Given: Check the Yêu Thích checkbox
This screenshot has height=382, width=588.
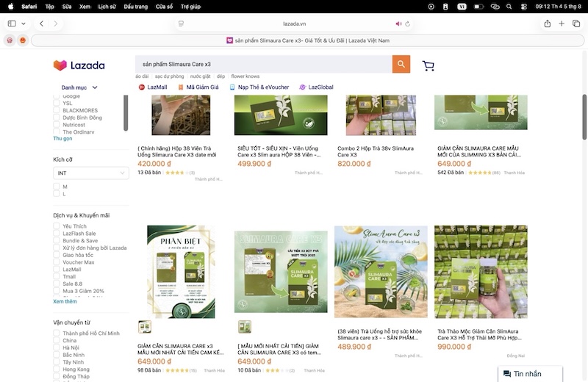Looking at the screenshot, I should click(57, 226).
